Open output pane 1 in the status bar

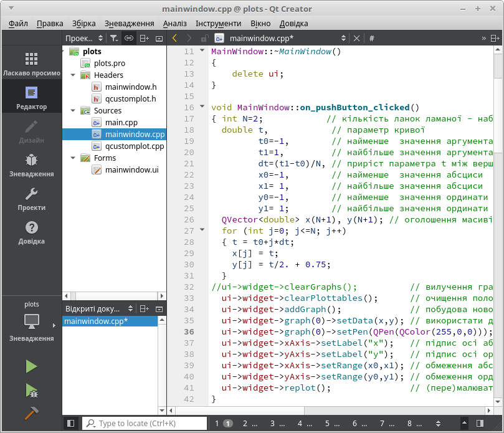click(222, 423)
